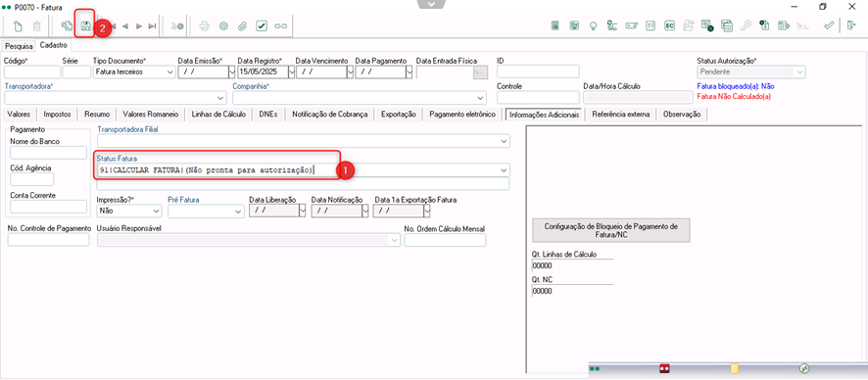Click the exit door icon at the far right

click(850, 25)
